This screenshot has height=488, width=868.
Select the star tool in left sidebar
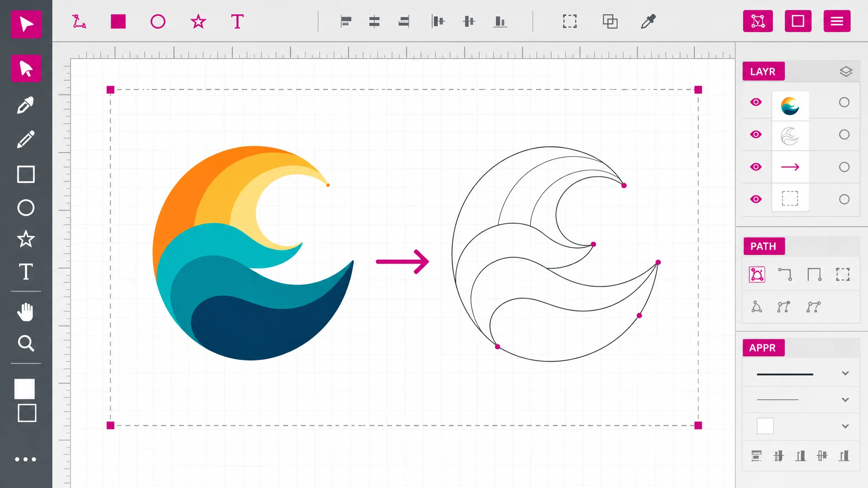26,239
